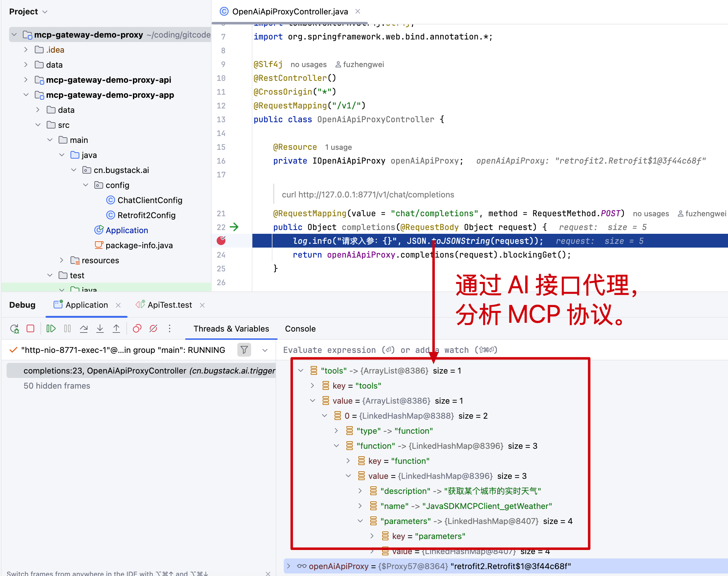Close the OpenAiApiProxyController.java editor tab

[x=358, y=12]
